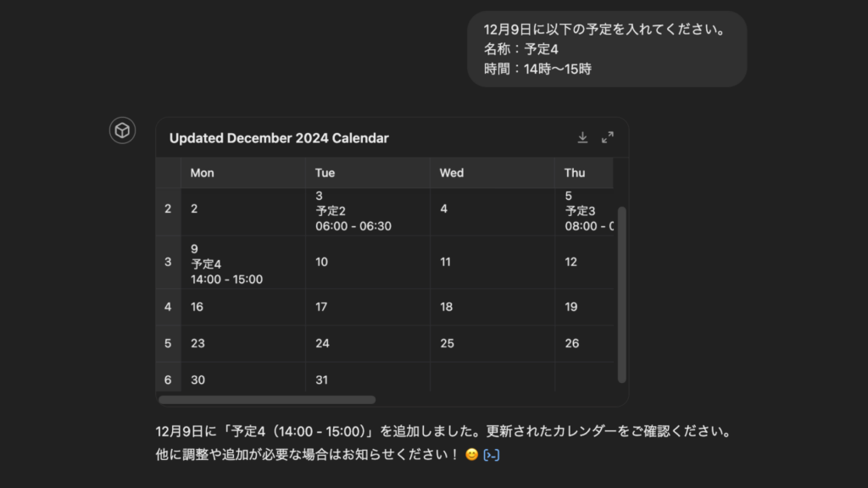The height and width of the screenshot is (488, 868).
Task: Click the Updated December 2024 Calendar title
Action: pos(279,138)
